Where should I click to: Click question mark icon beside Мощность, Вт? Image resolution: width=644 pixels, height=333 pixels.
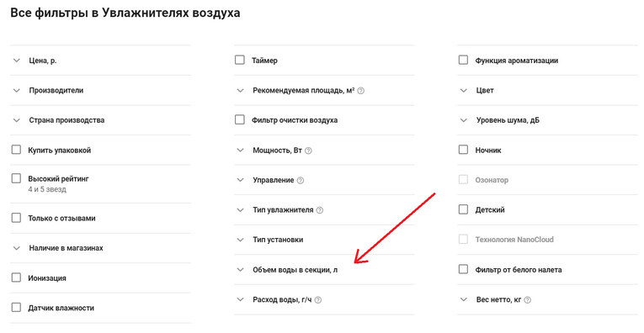coord(308,151)
